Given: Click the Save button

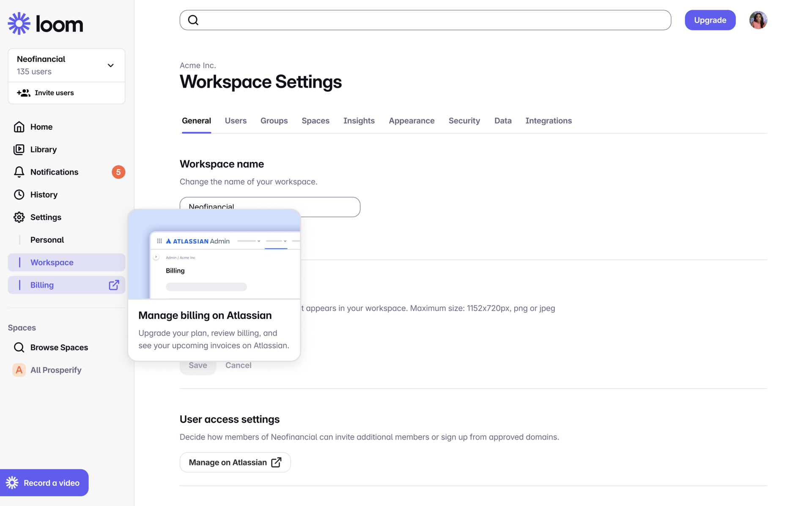Looking at the screenshot, I should click(x=198, y=365).
